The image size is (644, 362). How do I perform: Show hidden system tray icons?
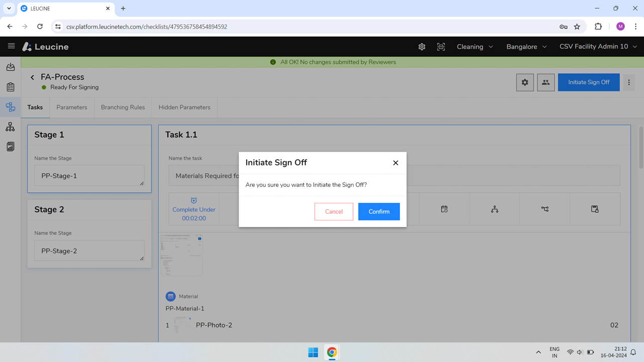click(539, 352)
